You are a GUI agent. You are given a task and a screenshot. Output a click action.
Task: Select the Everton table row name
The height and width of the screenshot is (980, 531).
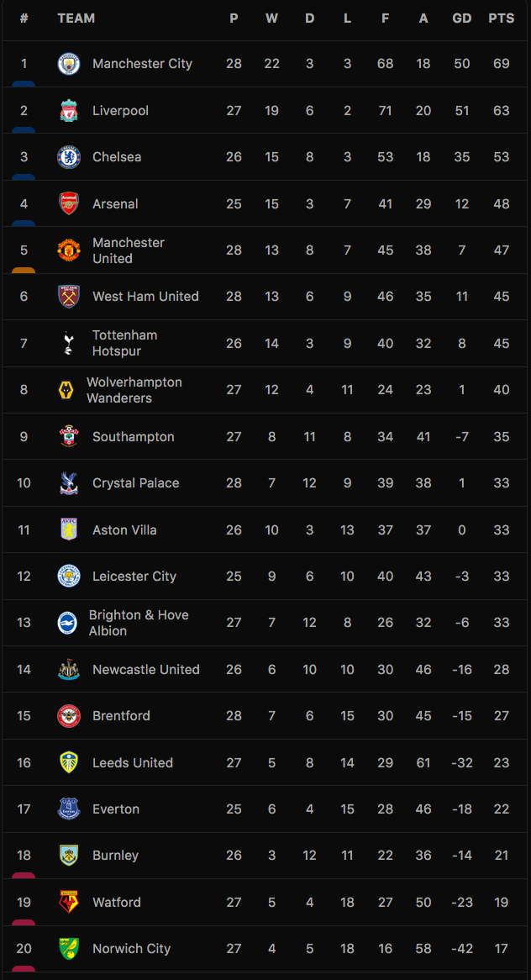(116, 809)
